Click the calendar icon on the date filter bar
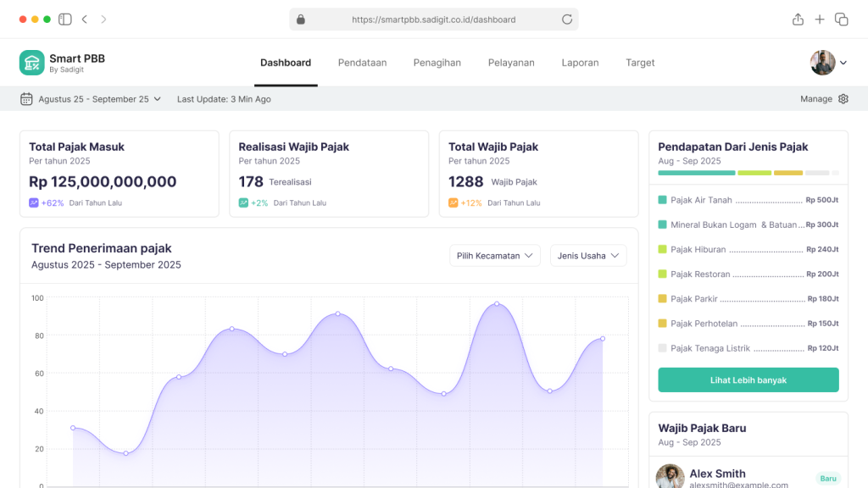 tap(25, 98)
